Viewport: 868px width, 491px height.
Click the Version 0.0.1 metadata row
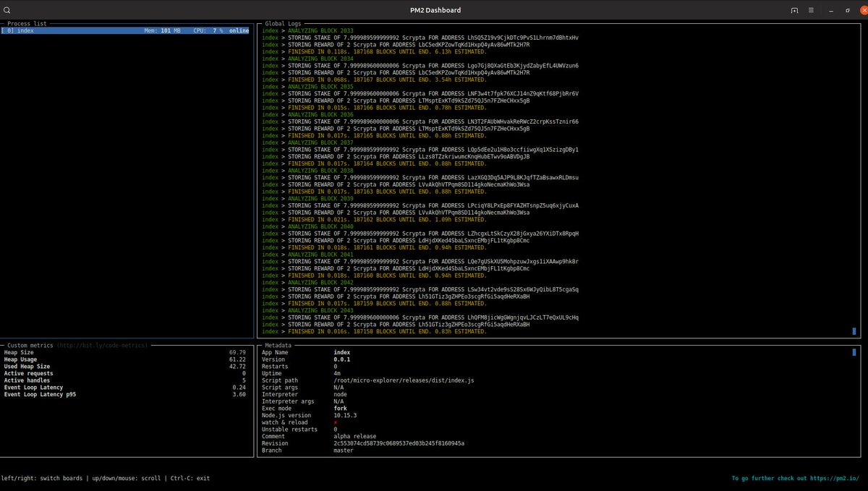pyautogui.click(x=306, y=359)
